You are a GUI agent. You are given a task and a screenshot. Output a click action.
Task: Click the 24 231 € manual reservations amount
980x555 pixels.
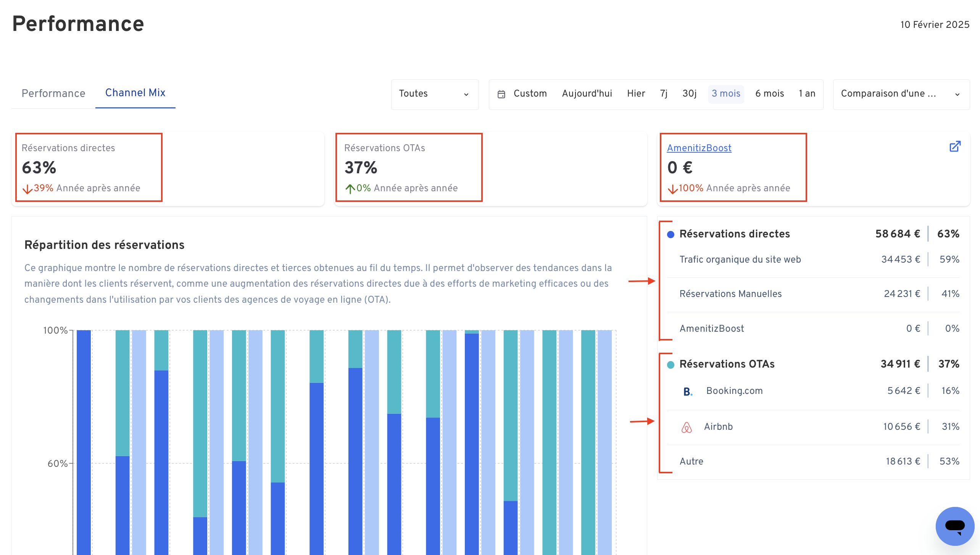(x=902, y=294)
